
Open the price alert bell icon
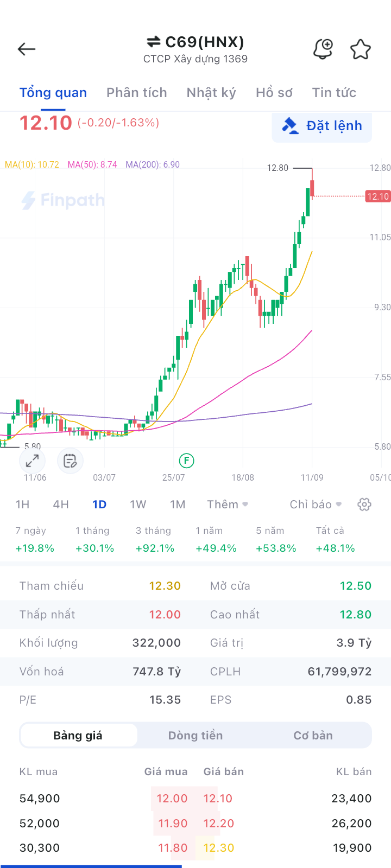click(323, 49)
